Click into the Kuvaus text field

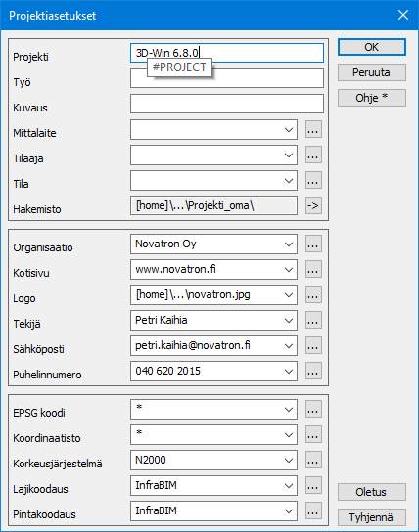pos(227,104)
